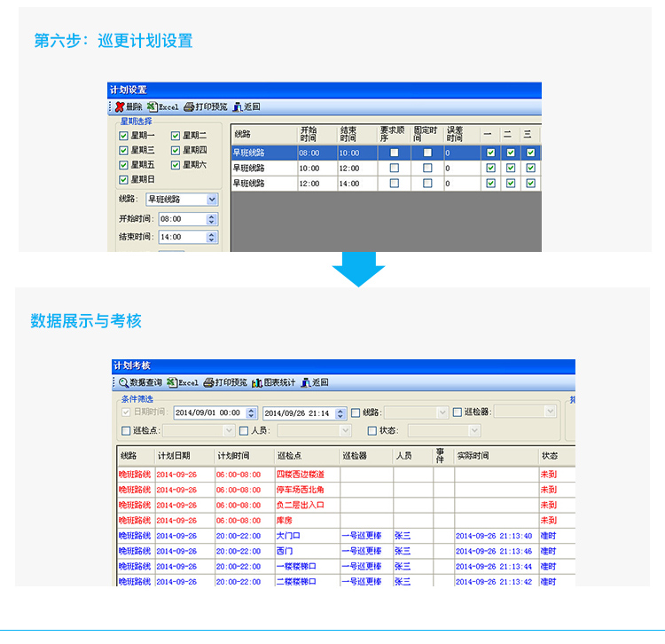Image resolution: width=665 pixels, height=644 pixels.
Task: Click the 开始时间 spinner arrows
Action: tap(211, 218)
